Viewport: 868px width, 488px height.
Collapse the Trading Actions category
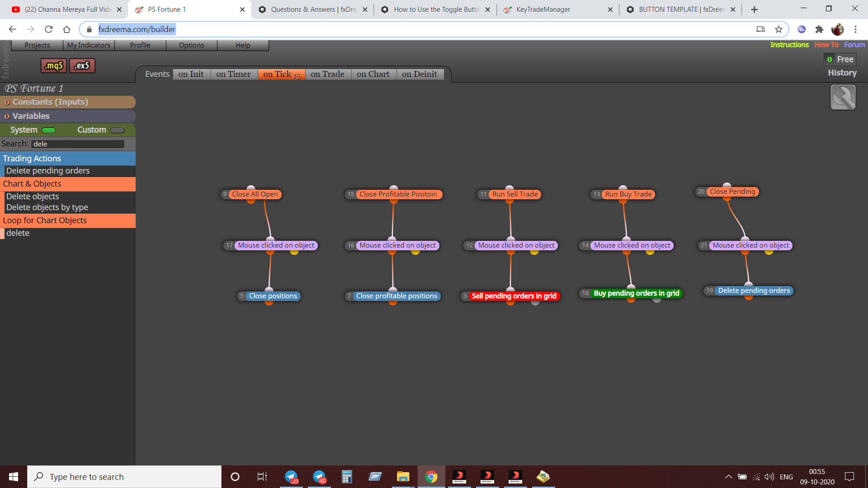(x=68, y=159)
